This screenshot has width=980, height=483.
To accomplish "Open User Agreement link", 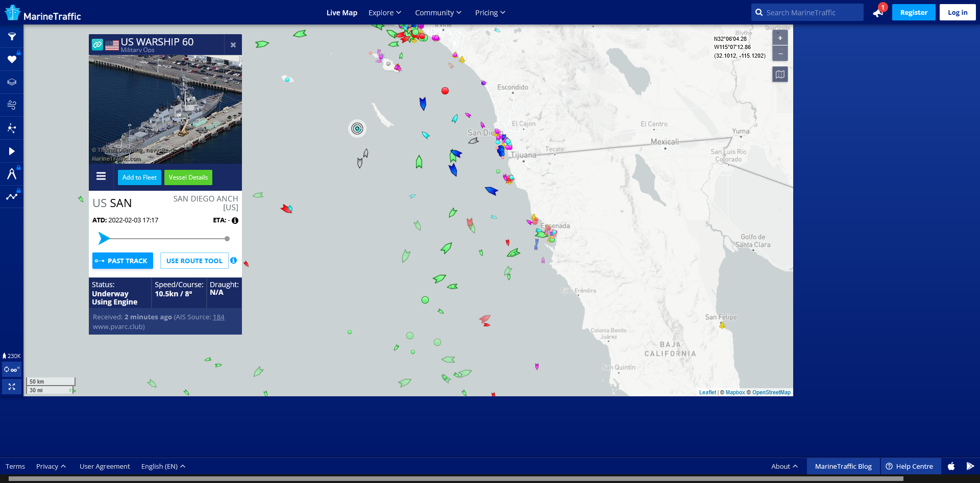I will point(105,466).
